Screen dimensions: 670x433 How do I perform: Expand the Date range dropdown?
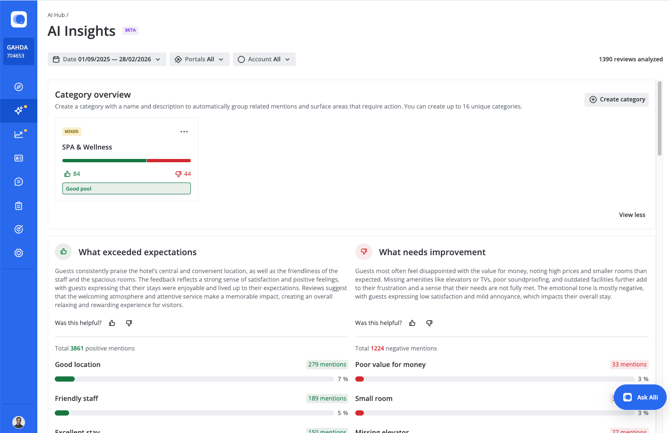(107, 60)
